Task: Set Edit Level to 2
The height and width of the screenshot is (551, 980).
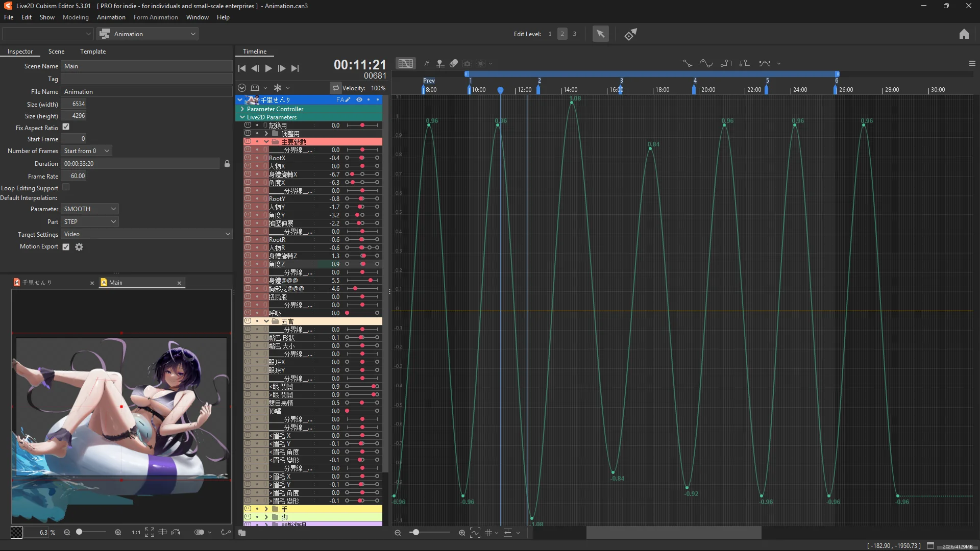Action: (562, 34)
